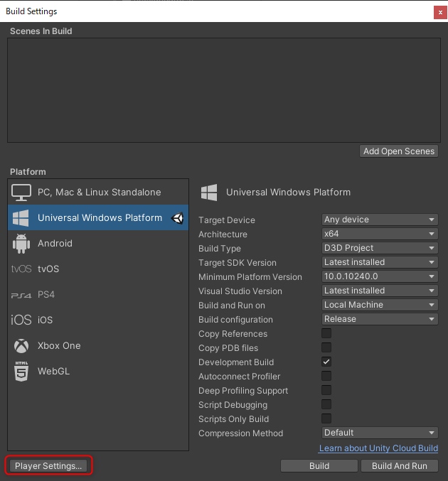This screenshot has height=481, width=448.
Task: Click the Build And Run button
Action: [400, 465]
